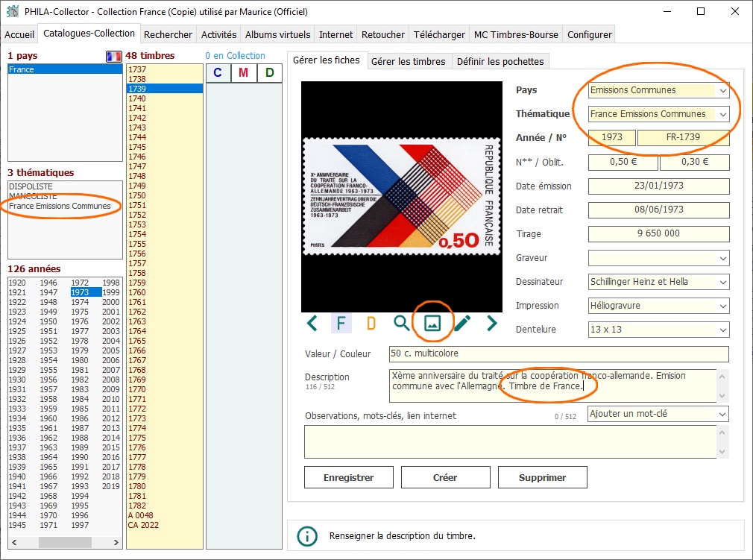Click the Date émission field
This screenshot has height=560, width=753.
pyautogui.click(x=658, y=186)
